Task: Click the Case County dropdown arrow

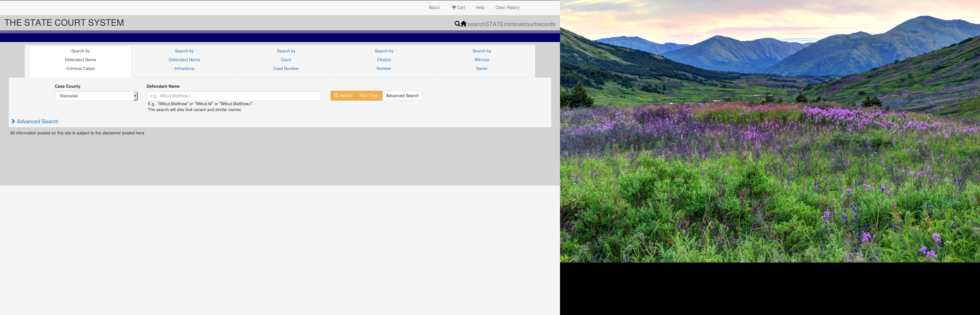Action: pyautogui.click(x=135, y=96)
